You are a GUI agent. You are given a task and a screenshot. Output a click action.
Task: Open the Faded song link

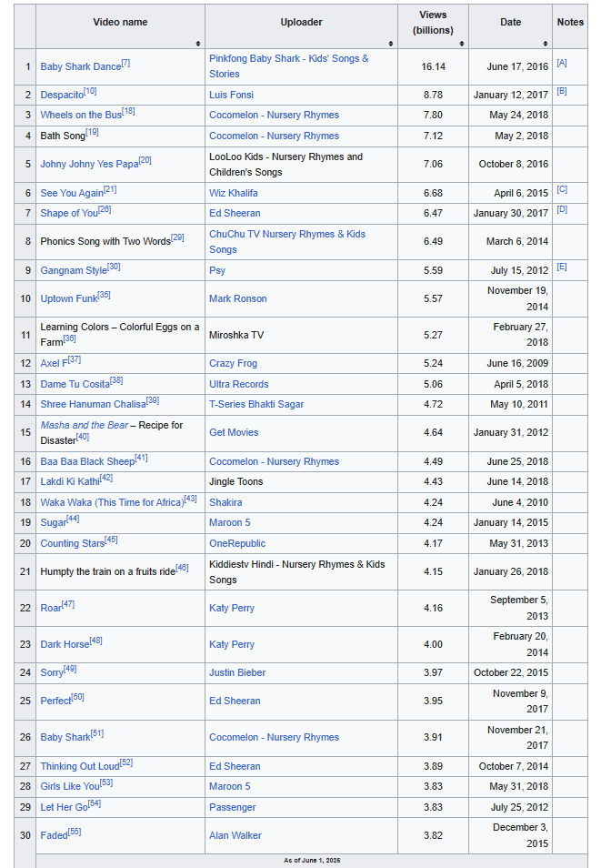coord(55,836)
